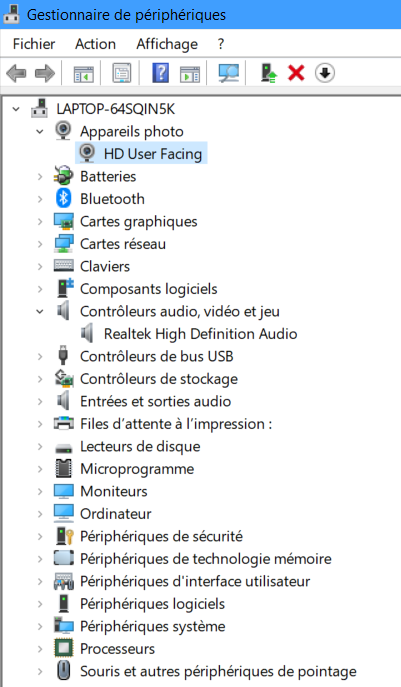401x687 pixels.
Task: Open the Affichage menu
Action: coord(167,44)
